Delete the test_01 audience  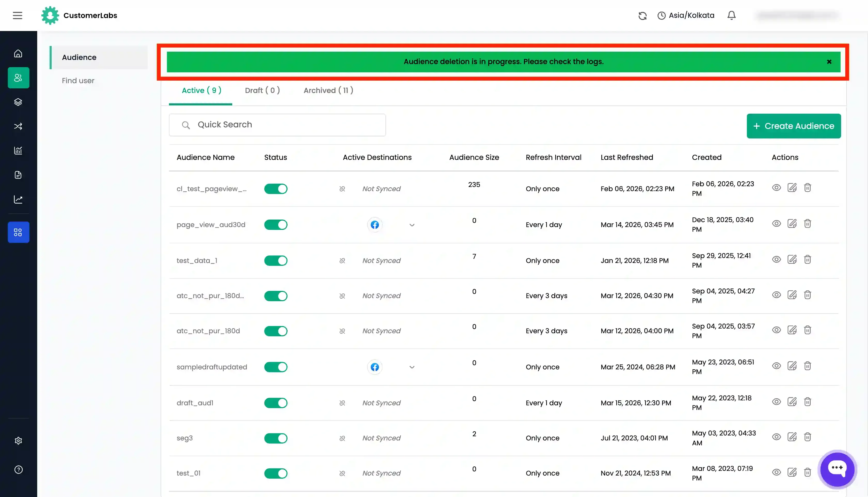pyautogui.click(x=807, y=472)
